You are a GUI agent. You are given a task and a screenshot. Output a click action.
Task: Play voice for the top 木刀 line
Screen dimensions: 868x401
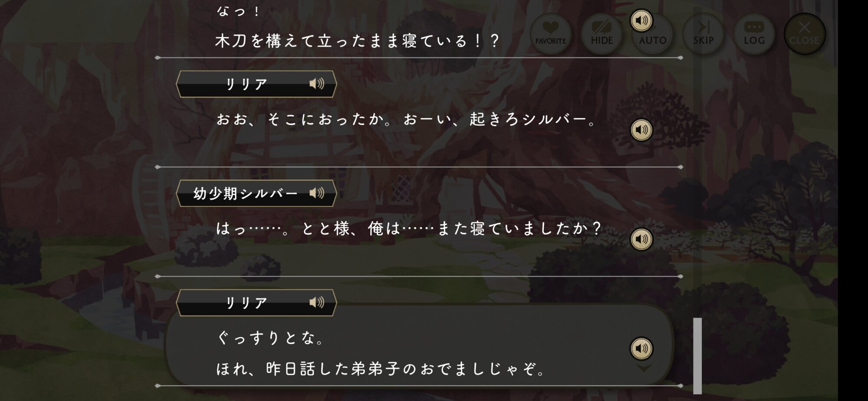point(641,20)
